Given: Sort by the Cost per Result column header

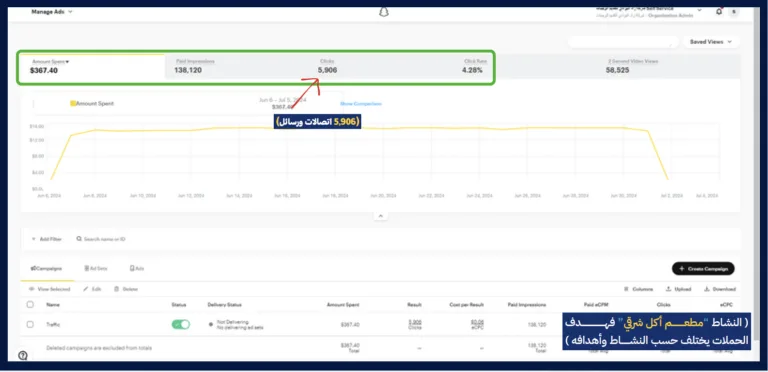Looking at the screenshot, I should point(467,304).
